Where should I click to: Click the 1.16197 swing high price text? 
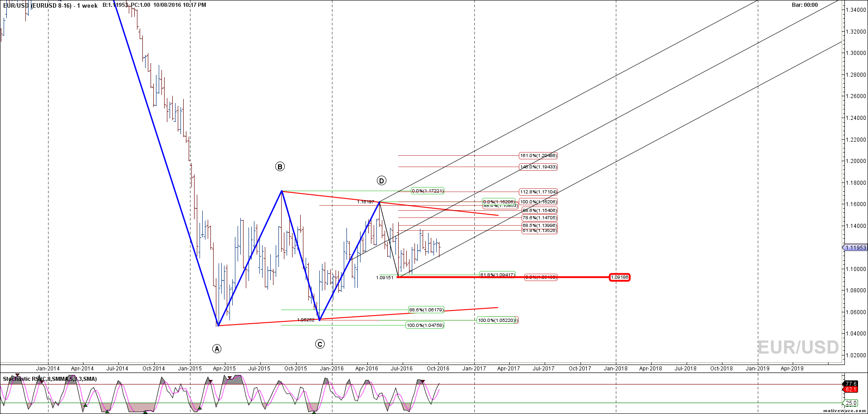(366, 202)
